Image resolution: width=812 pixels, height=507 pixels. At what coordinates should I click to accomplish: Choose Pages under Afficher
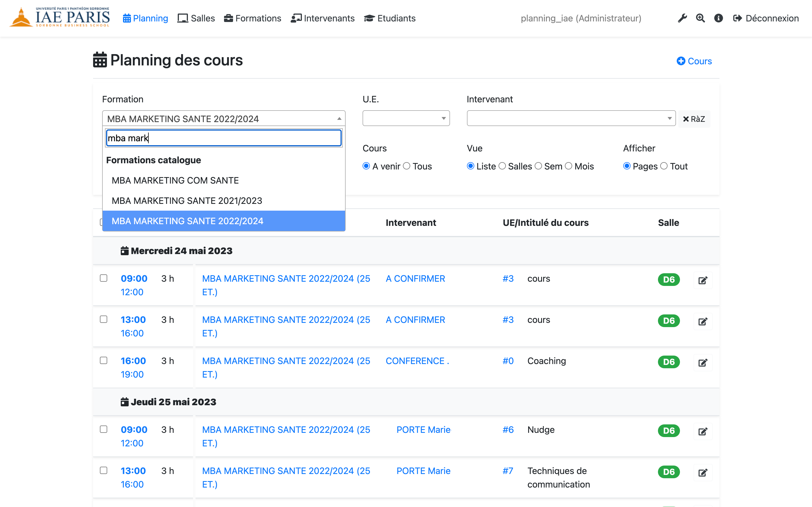point(627,166)
